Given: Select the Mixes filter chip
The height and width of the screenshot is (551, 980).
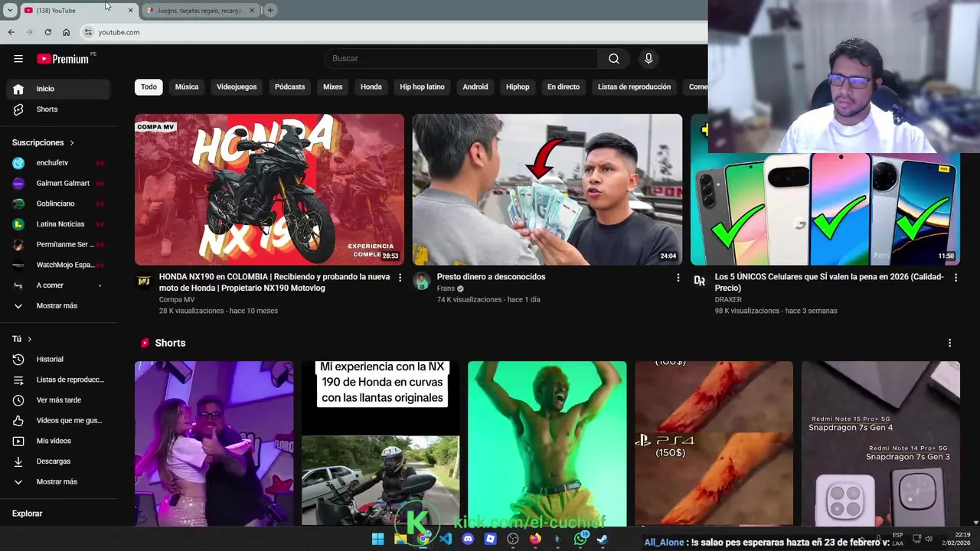Looking at the screenshot, I should [x=332, y=87].
